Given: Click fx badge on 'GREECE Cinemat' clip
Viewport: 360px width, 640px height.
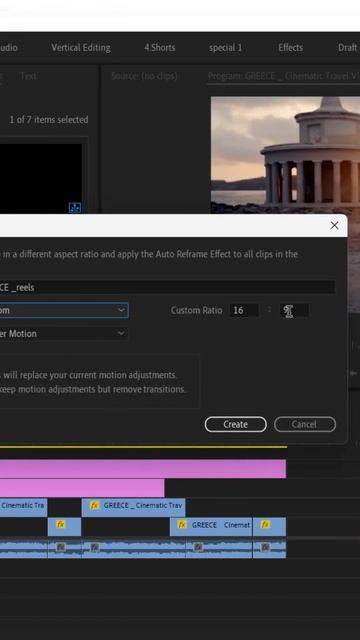Looking at the screenshot, I should 182,524.
